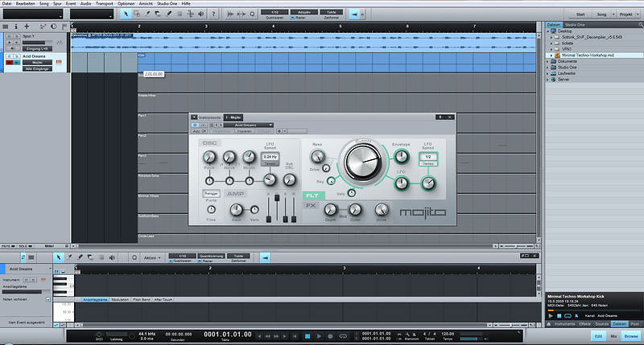The height and width of the screenshot is (345, 644).
Task: Toggle loop in the transport bar
Action: [x=343, y=336]
